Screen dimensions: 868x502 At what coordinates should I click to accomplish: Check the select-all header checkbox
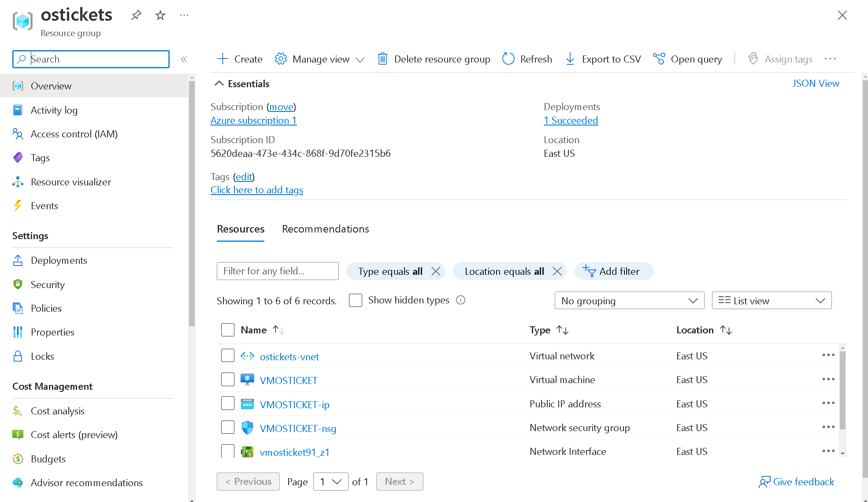click(227, 330)
